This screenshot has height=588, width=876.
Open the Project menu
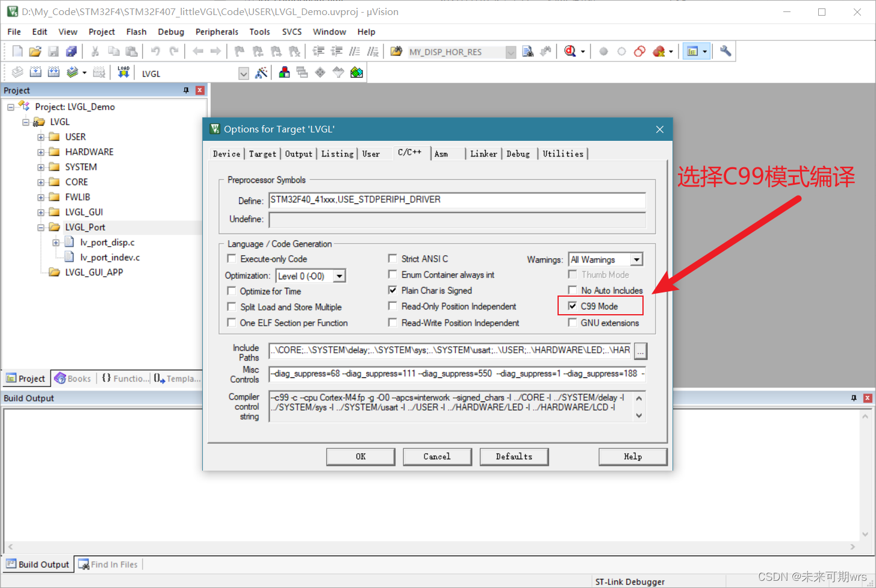pyautogui.click(x=101, y=32)
